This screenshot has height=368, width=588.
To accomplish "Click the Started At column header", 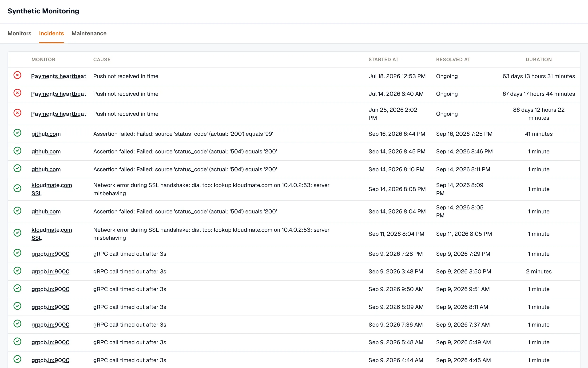I will tap(383, 60).
